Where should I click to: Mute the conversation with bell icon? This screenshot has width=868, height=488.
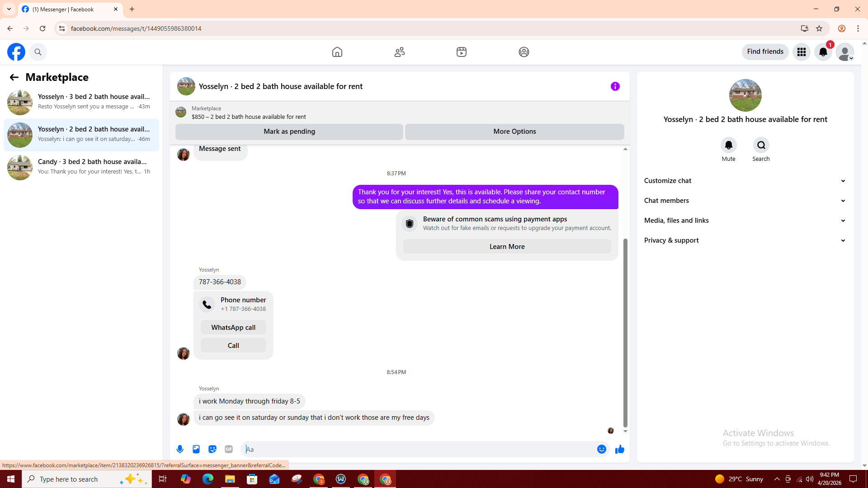tap(728, 145)
